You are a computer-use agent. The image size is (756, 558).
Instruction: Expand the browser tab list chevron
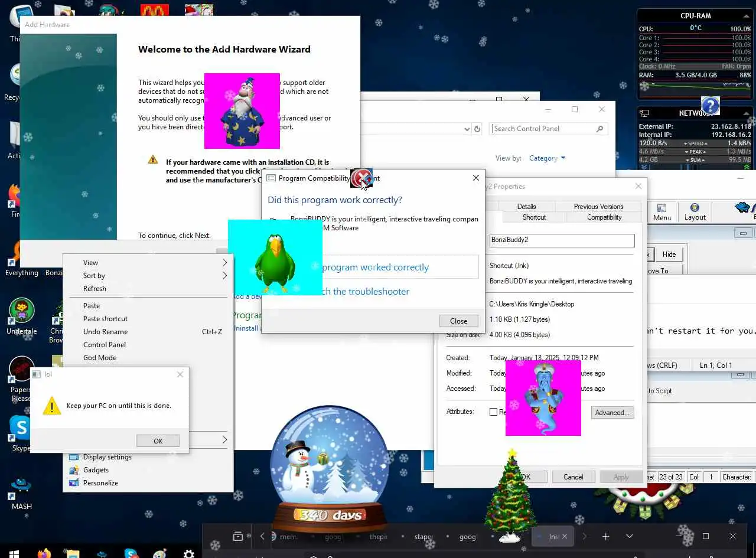629,536
